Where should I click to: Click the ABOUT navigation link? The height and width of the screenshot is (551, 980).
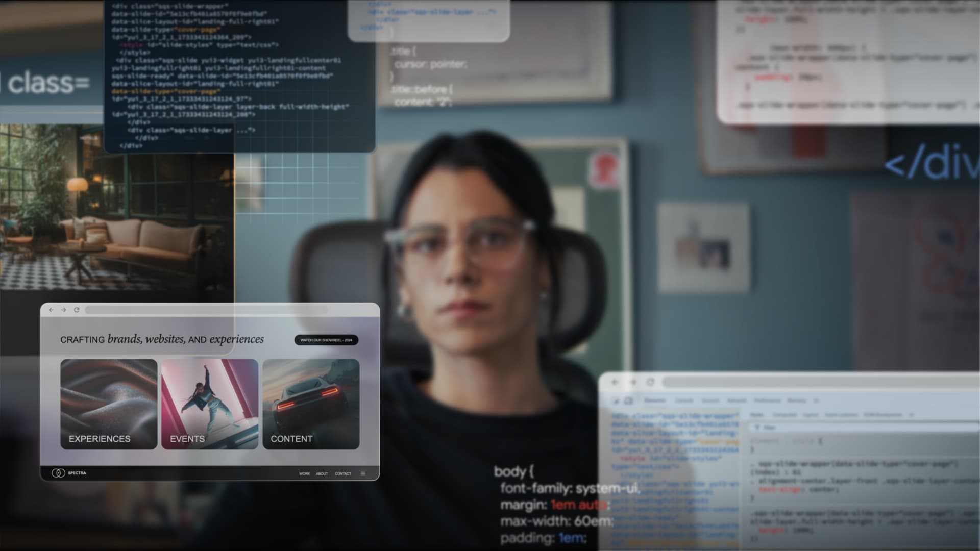tap(321, 473)
